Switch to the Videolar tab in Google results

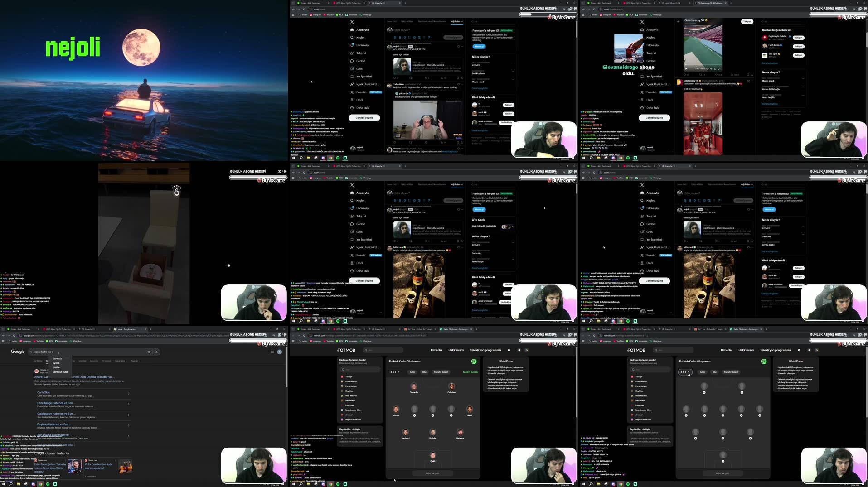pos(82,361)
